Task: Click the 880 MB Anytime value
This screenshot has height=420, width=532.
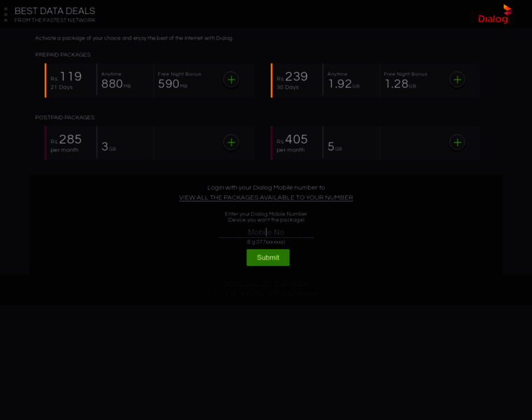Action: point(116,84)
